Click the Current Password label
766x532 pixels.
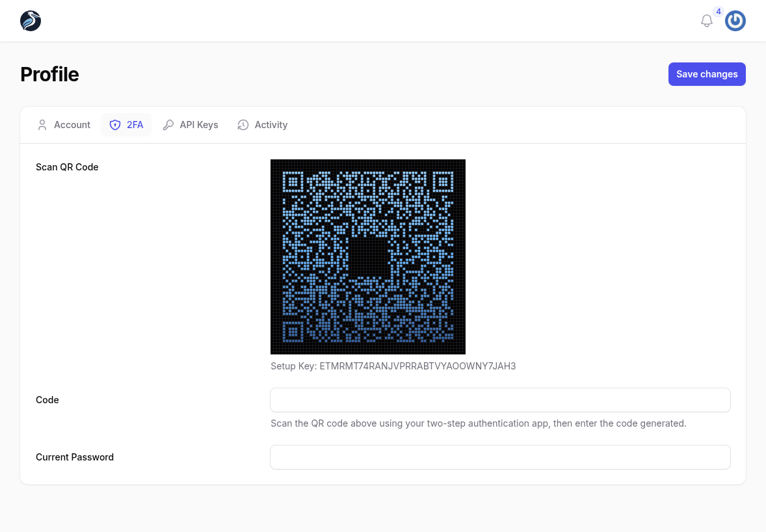click(x=75, y=457)
